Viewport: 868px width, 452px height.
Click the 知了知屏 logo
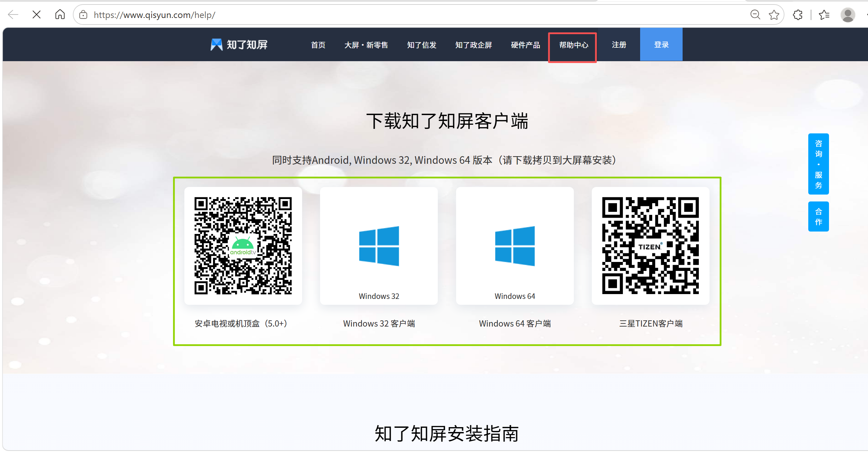tap(239, 45)
